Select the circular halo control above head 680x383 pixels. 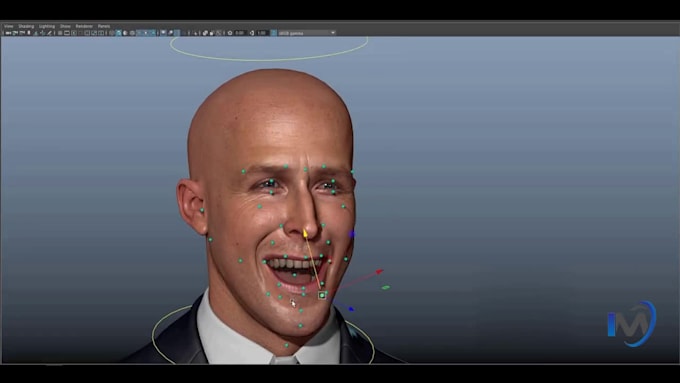269,49
